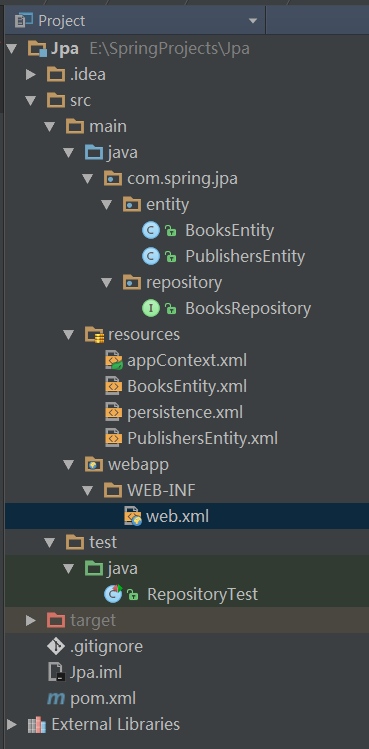This screenshot has width=369, height=749.
Task: Select BooksEntity.xml file
Action: pos(187,386)
